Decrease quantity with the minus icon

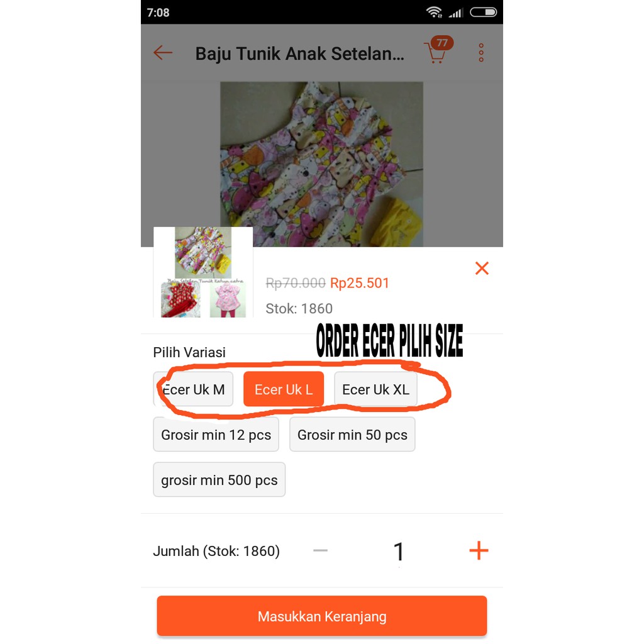(320, 550)
